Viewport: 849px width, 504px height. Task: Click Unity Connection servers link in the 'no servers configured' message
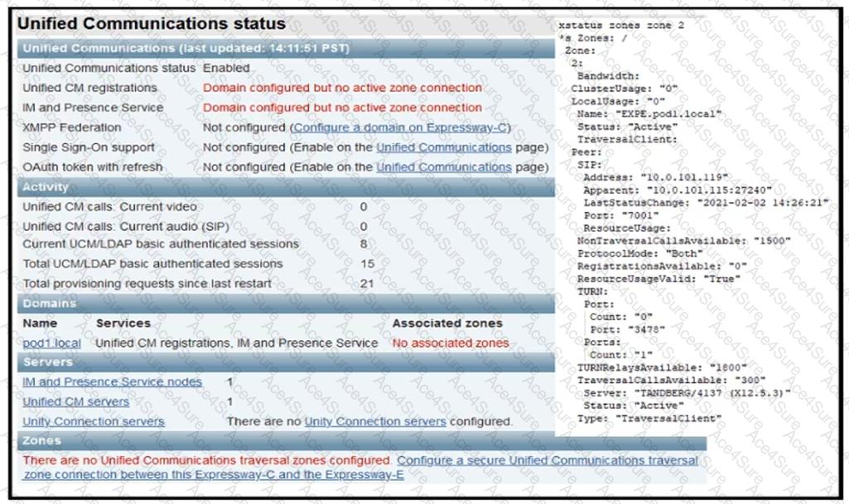375,421
